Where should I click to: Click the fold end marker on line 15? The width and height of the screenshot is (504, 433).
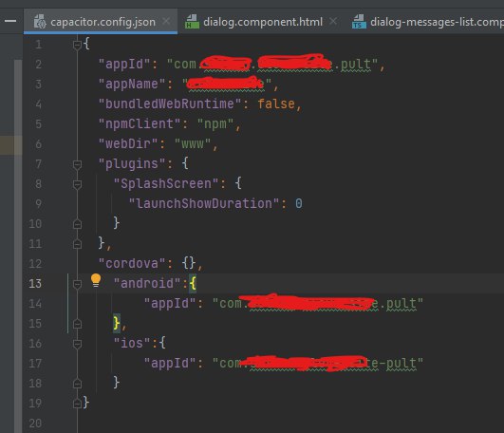coord(77,324)
